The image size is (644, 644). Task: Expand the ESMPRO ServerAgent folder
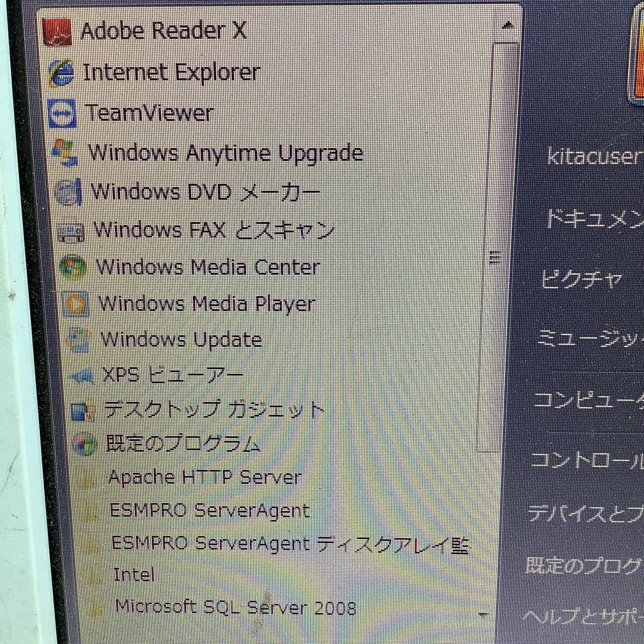pyautogui.click(x=210, y=510)
